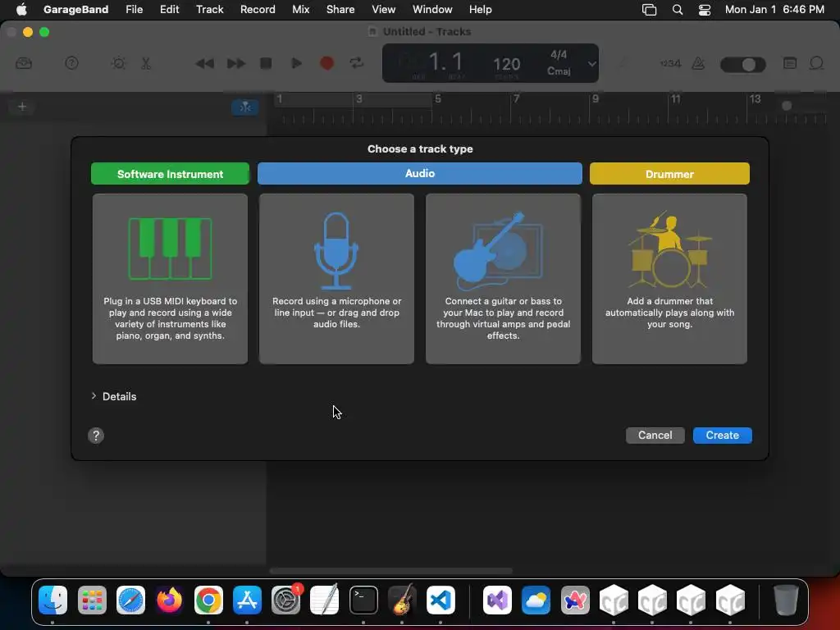Open the Edit menu

pos(169,9)
